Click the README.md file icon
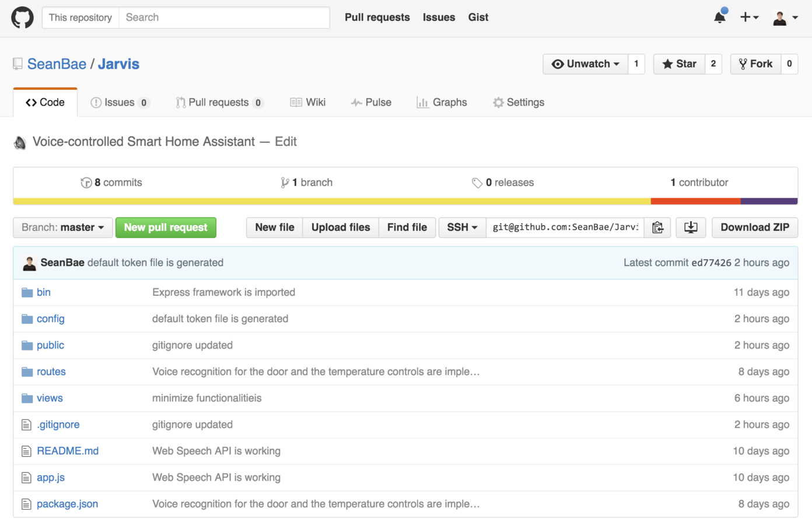The height and width of the screenshot is (525, 812). (26, 451)
